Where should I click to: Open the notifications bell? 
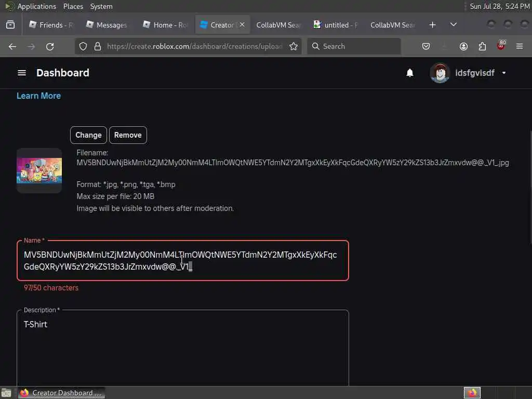pos(410,73)
